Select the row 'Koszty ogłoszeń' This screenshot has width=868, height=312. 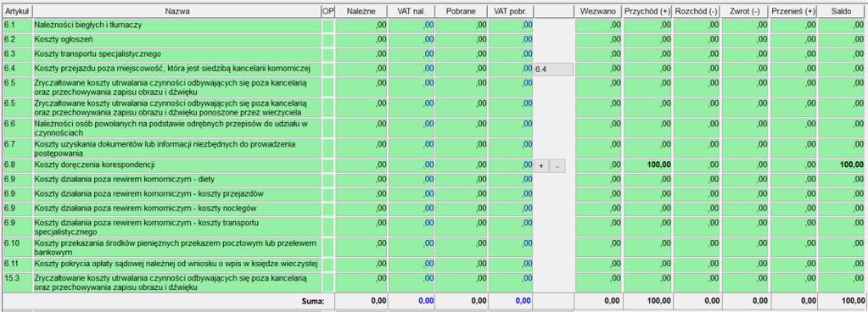point(176,40)
